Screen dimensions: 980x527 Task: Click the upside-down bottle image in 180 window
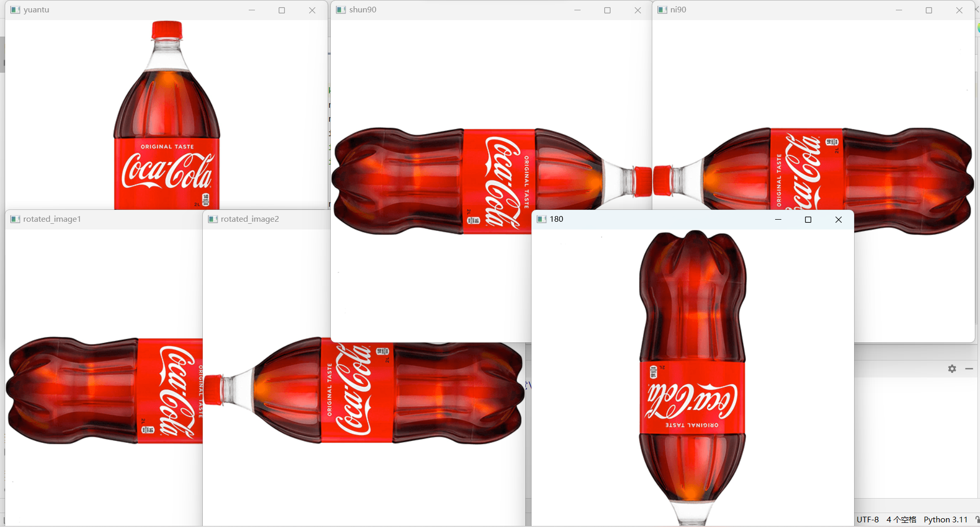coord(693,377)
